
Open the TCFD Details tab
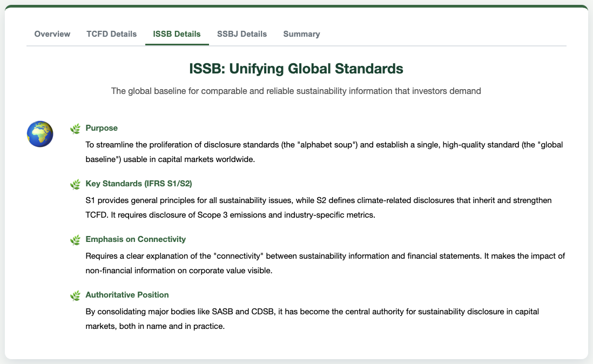coord(112,34)
